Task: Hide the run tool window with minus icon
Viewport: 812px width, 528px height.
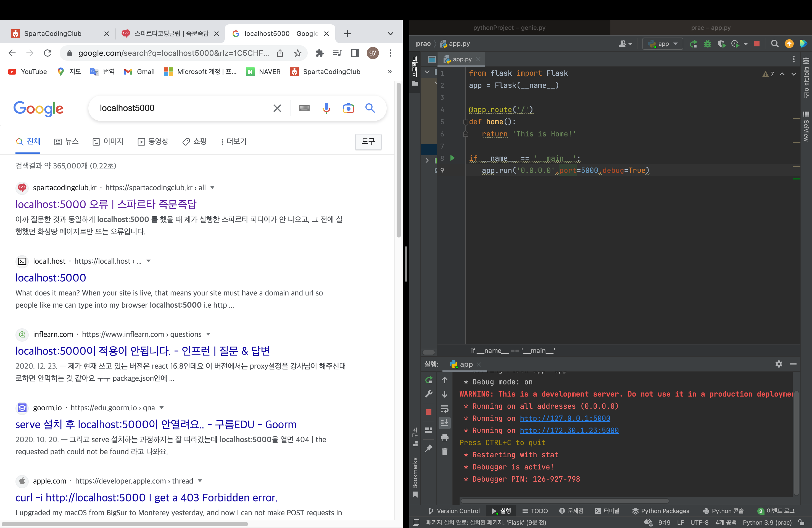Action: (793, 364)
